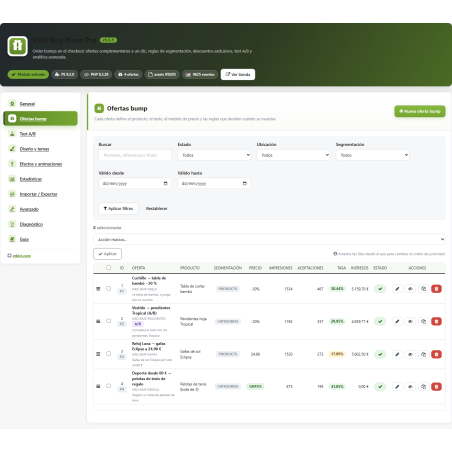Follow the link at the bottom of the sidebar

[22, 256]
